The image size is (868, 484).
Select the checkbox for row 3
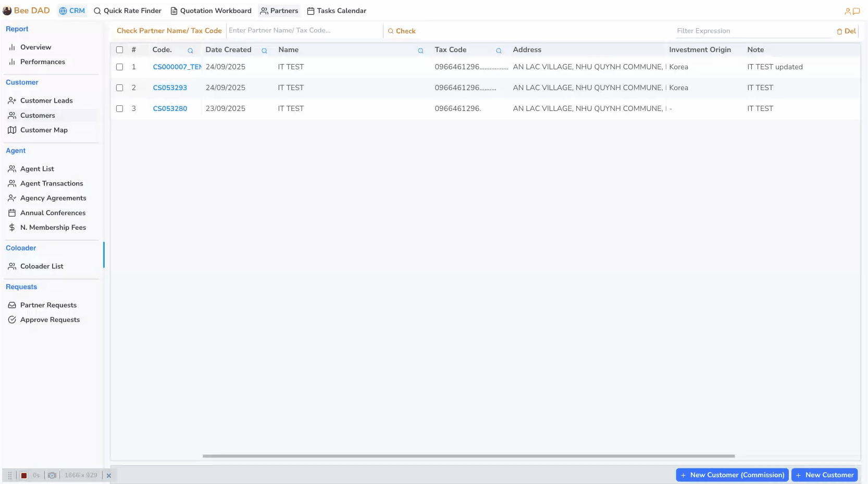[119, 109]
